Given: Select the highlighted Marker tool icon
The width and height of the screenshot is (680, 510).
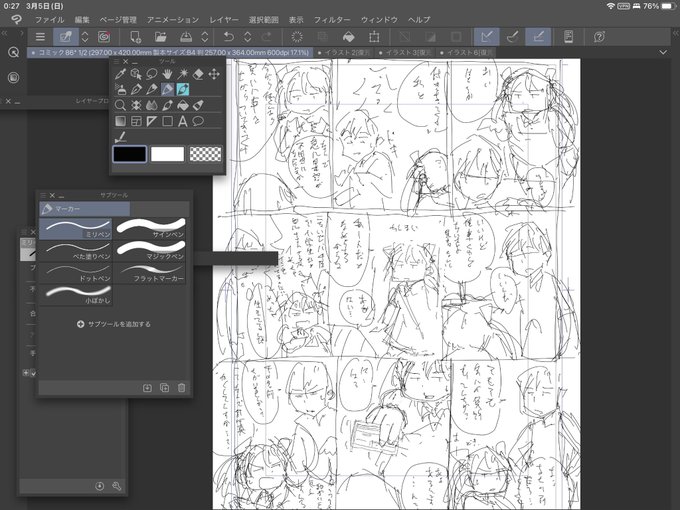Looking at the screenshot, I should pyautogui.click(x=167, y=89).
